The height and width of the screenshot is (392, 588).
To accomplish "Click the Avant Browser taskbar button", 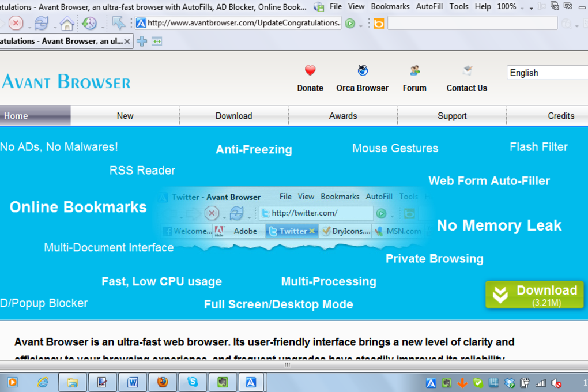I will point(251,382).
